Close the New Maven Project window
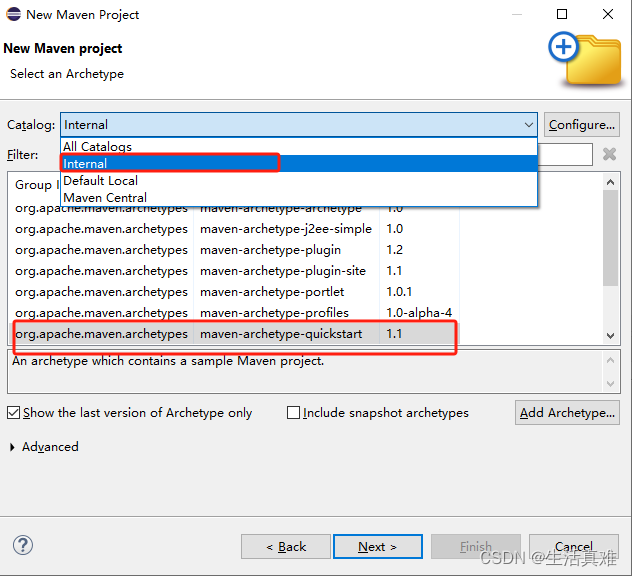Image resolution: width=632 pixels, height=576 pixels. point(608,14)
